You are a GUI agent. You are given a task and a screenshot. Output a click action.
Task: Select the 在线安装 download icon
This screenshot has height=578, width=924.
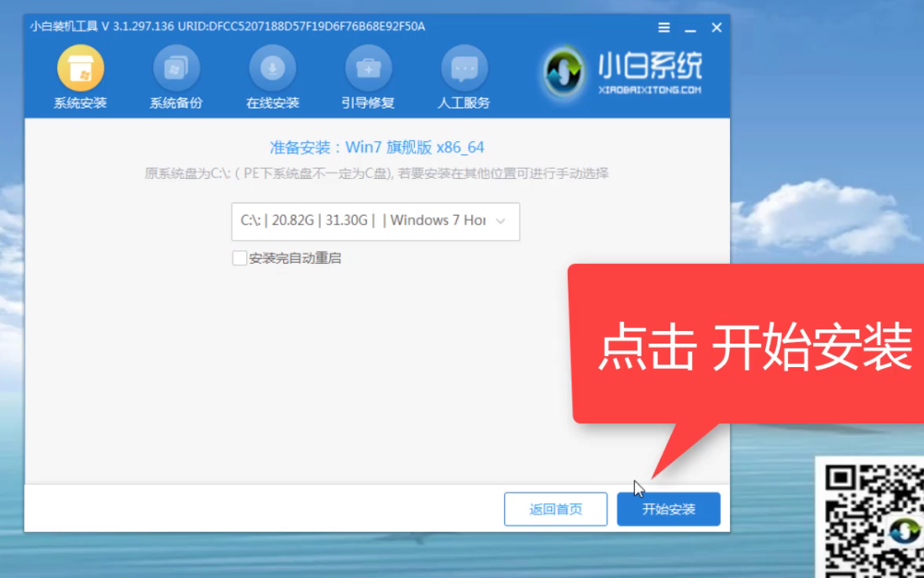point(272,69)
